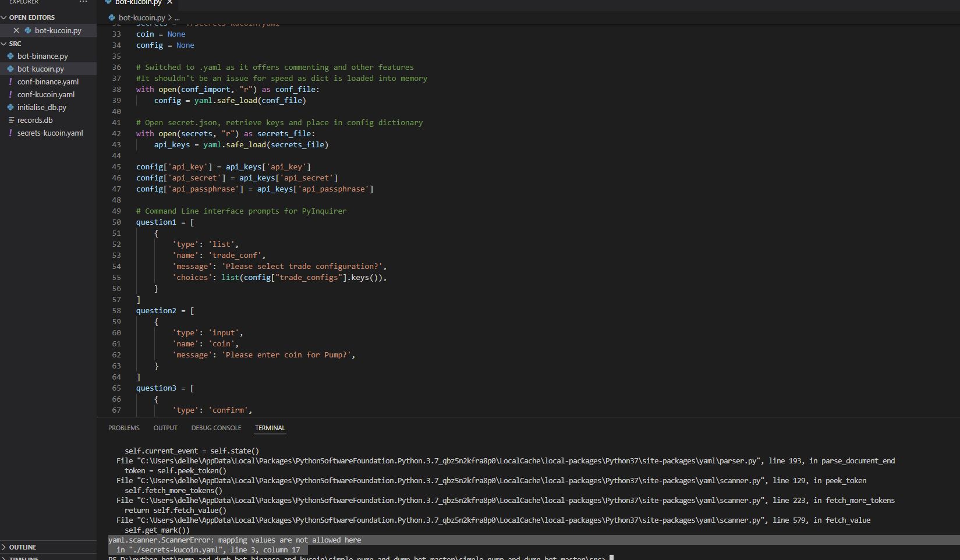
Task: Click the highlighted ScannerError line in terminal
Action: pyautogui.click(x=233, y=540)
